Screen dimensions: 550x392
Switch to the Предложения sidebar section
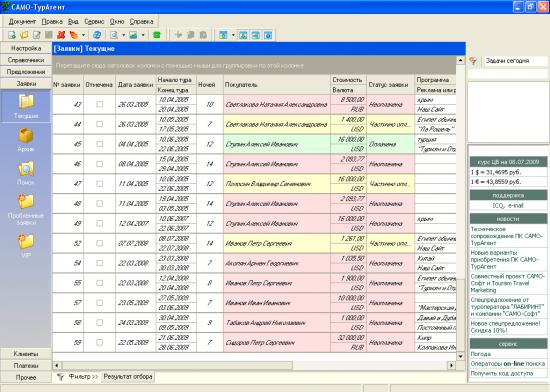[26, 72]
